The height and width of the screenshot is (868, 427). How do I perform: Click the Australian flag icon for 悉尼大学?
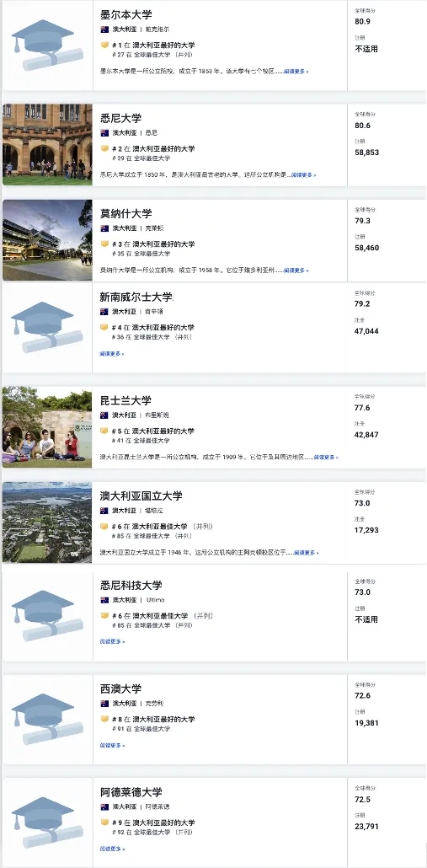point(104,133)
